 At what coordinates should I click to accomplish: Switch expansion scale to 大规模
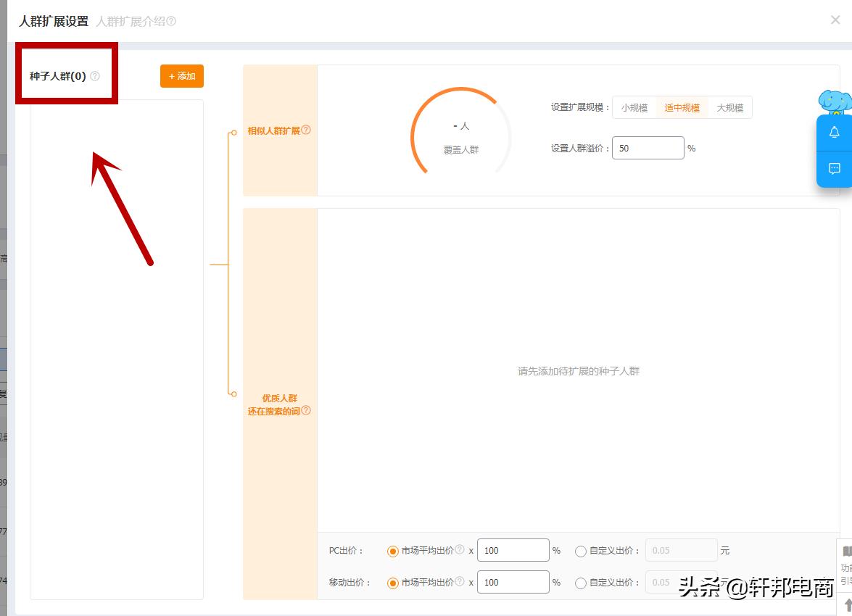(x=730, y=107)
